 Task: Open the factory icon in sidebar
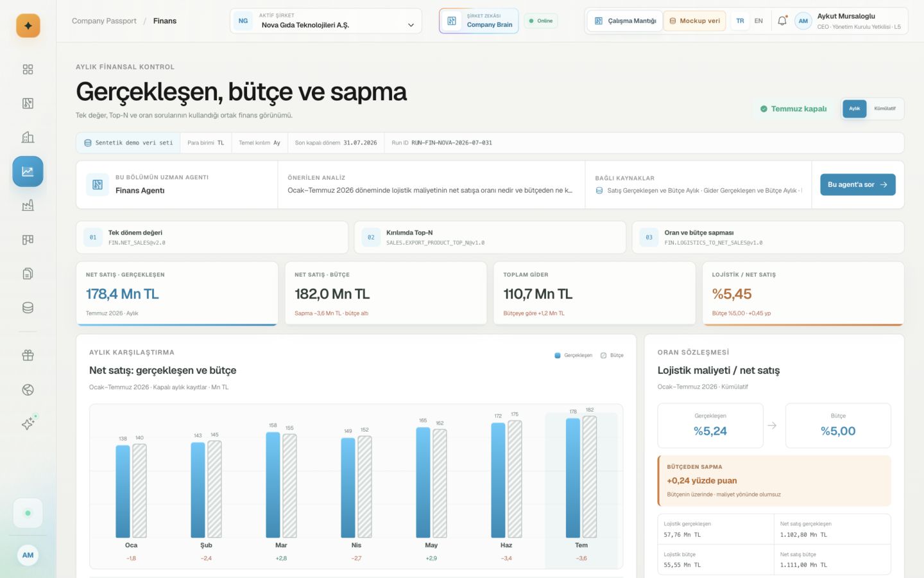tap(28, 206)
